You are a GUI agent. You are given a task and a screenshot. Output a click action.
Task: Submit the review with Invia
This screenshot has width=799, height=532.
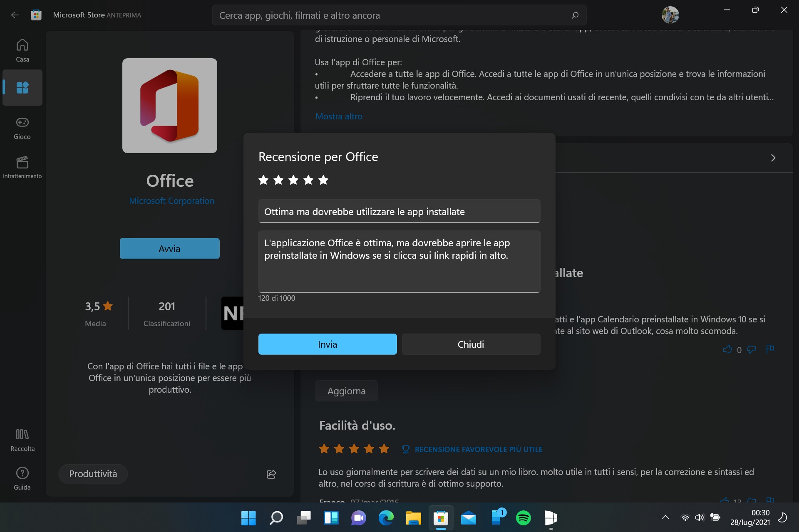tap(328, 344)
